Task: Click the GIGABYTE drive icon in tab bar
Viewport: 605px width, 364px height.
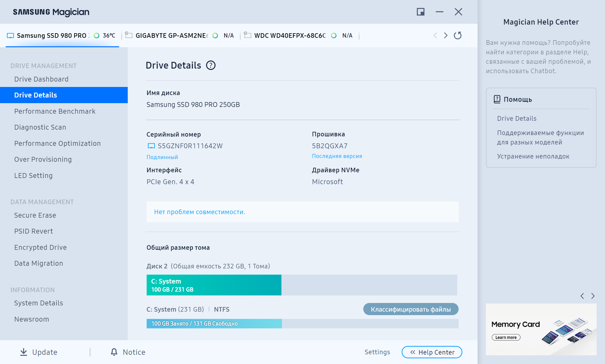Action: pos(129,35)
